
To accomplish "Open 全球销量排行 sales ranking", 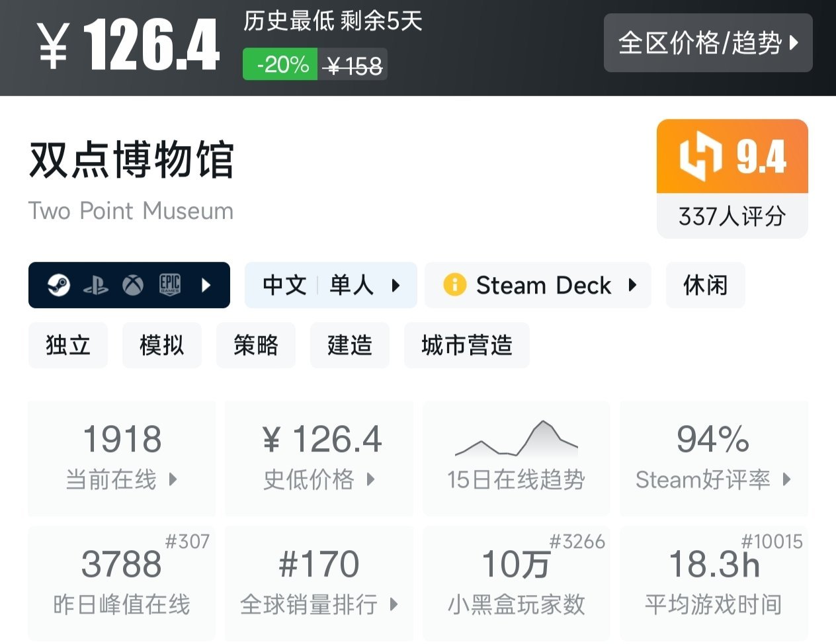I will [319, 583].
